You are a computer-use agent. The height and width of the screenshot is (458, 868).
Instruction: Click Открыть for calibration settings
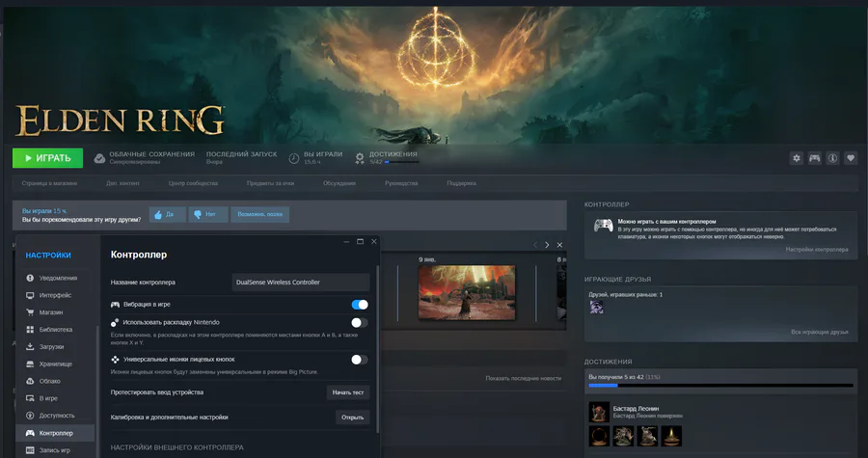(353, 418)
